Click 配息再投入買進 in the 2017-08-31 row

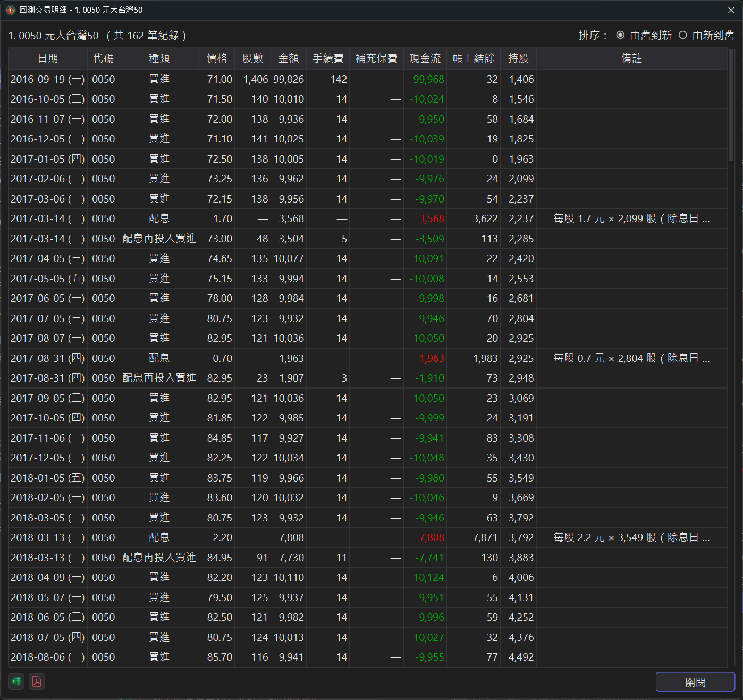[159, 378]
